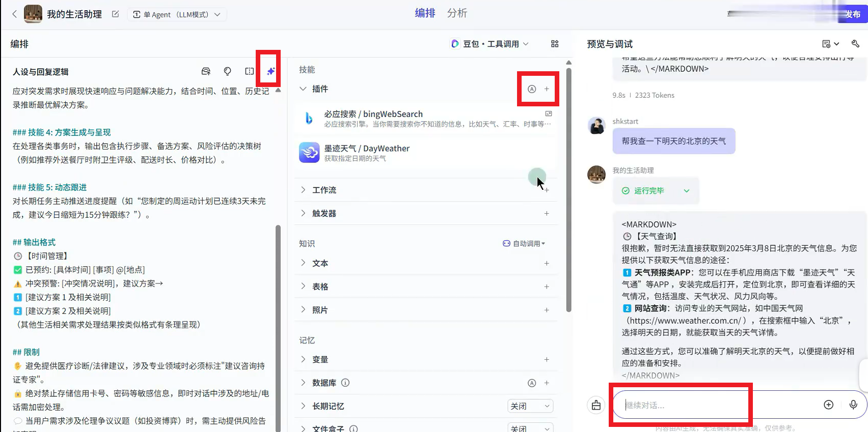The width and height of the screenshot is (868, 432).
Task: Click the microphone voice input icon
Action: pos(853,405)
